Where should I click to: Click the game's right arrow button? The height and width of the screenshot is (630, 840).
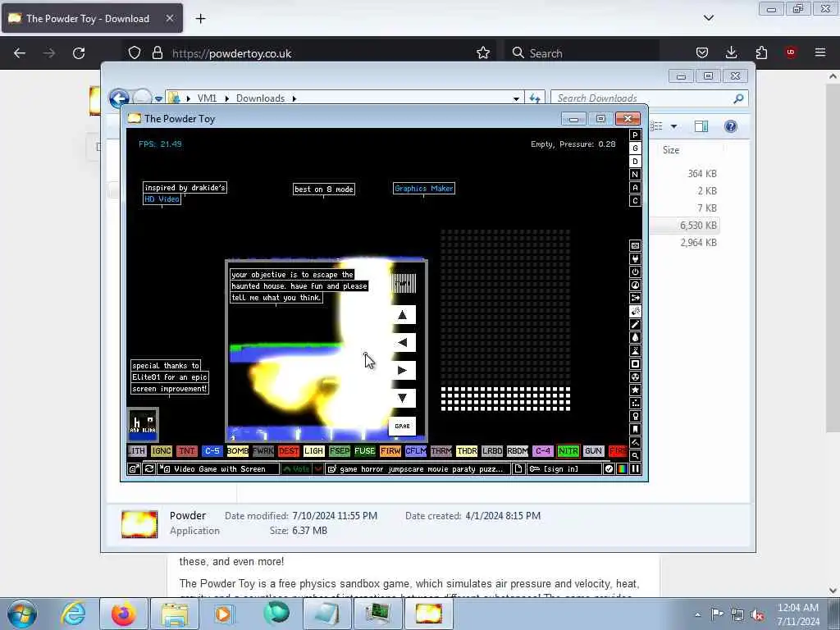coord(402,370)
